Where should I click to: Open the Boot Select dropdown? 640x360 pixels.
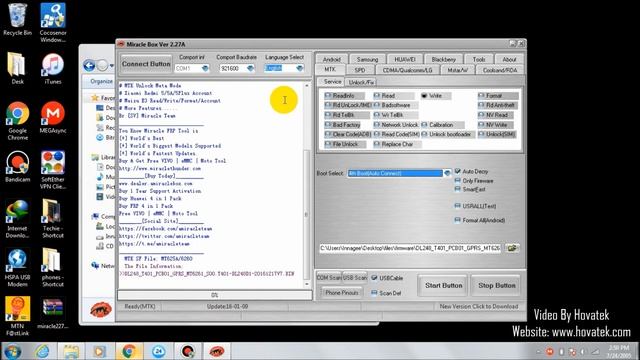click(447, 173)
